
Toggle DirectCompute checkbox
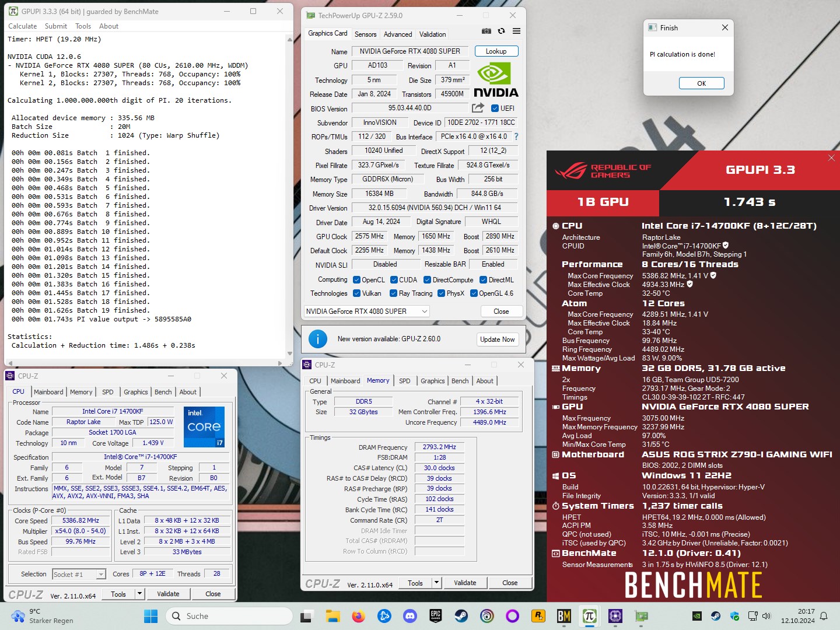[427, 280]
